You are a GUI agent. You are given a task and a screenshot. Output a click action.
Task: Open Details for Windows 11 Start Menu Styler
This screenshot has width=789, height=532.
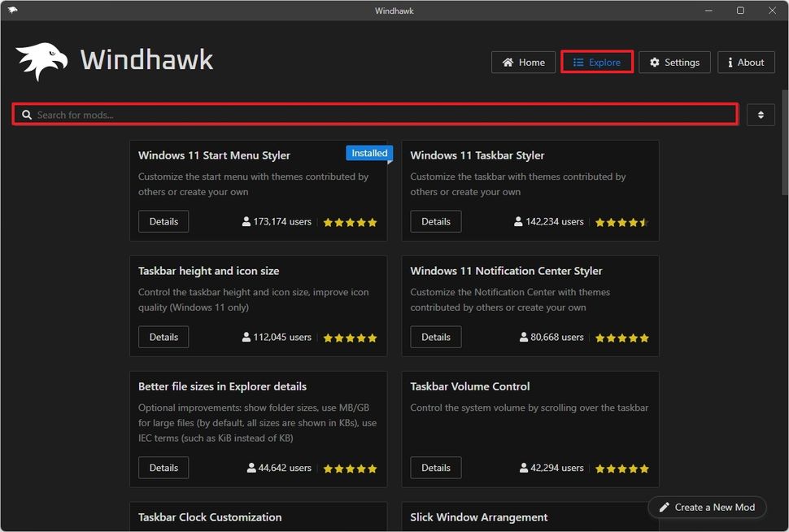point(163,221)
